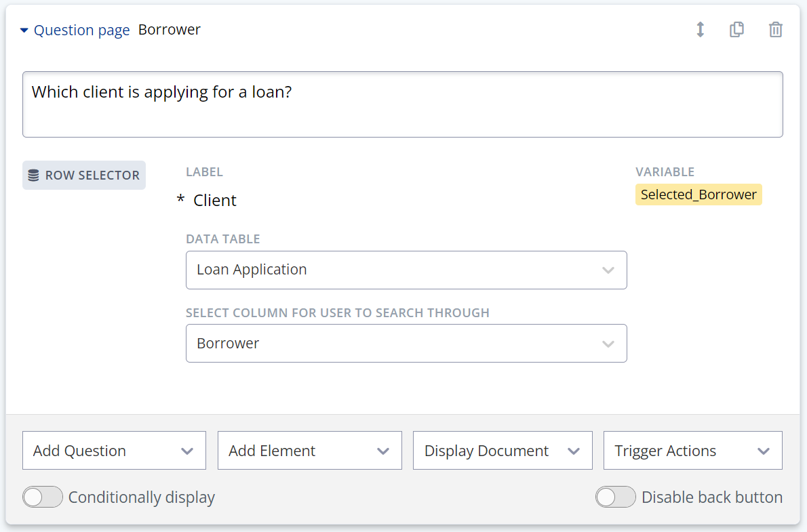
Task: Click the trash icon in the header
Action: click(x=776, y=30)
